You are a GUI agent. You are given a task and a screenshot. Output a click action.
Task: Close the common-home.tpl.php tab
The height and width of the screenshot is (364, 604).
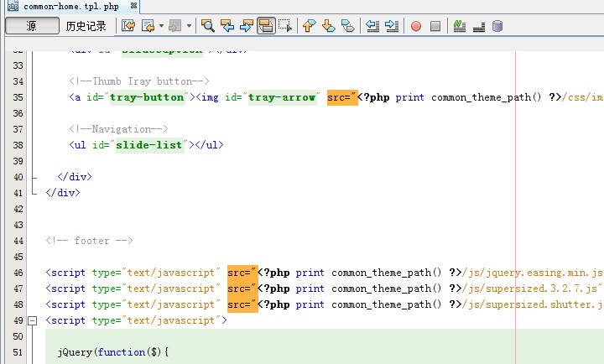click(x=133, y=6)
